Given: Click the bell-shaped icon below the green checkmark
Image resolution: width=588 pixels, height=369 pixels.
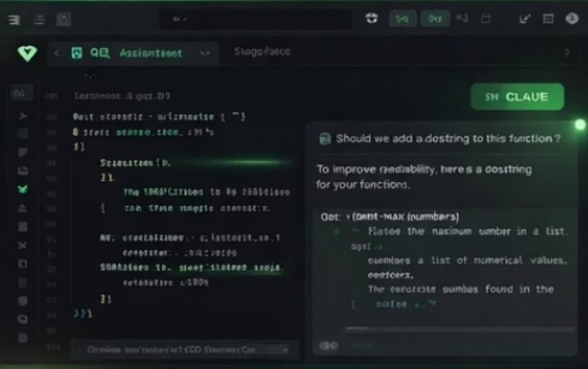Looking at the screenshot, I should tap(22, 208).
